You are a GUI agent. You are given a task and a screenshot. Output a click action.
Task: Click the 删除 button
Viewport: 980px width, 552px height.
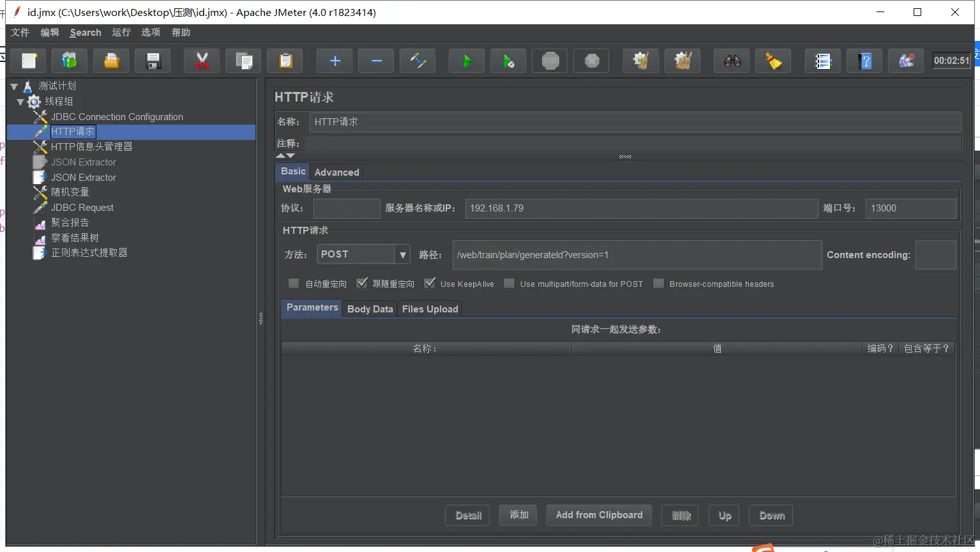[x=681, y=516]
